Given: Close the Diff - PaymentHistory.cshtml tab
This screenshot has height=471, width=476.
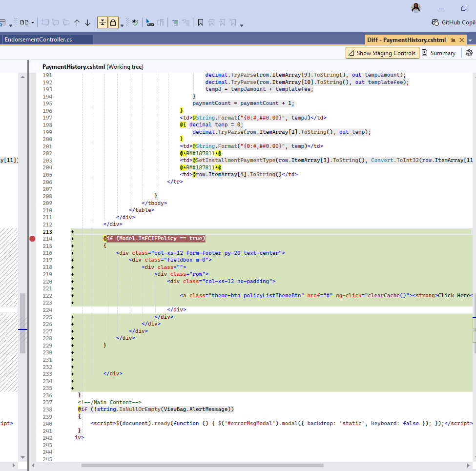Looking at the screenshot, I should point(462,40).
